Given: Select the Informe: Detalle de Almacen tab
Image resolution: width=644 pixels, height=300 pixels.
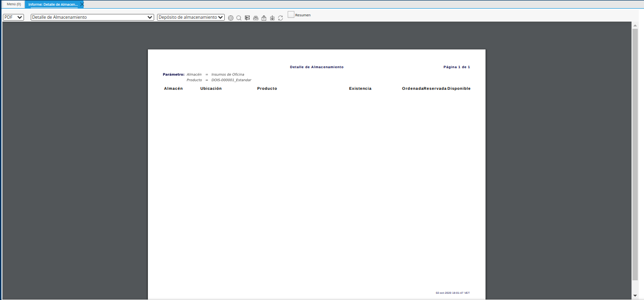Looking at the screenshot, I should pyautogui.click(x=53, y=3).
